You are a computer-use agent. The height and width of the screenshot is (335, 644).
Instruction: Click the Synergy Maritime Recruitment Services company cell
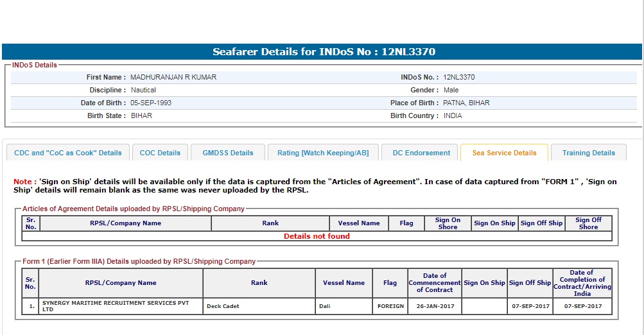tap(116, 306)
